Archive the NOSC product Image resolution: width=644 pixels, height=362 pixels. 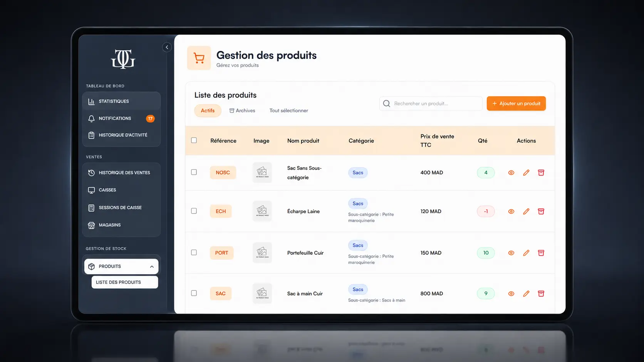541,173
